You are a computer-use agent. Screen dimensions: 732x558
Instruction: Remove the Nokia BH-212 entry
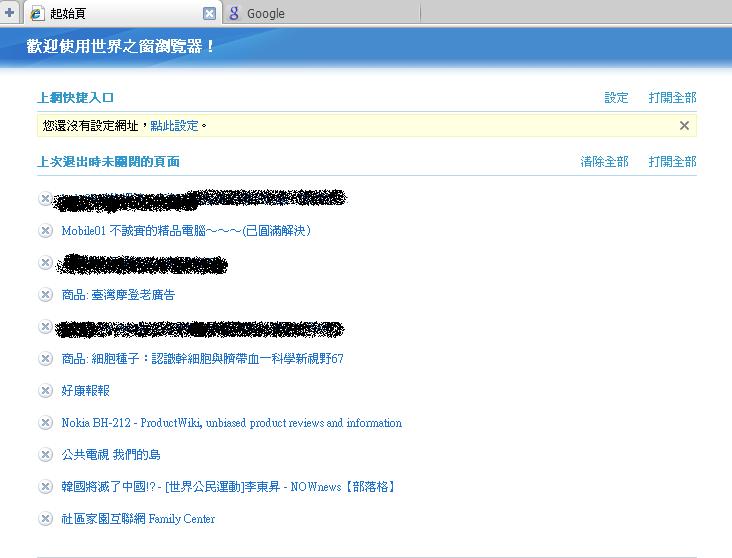click(45, 423)
